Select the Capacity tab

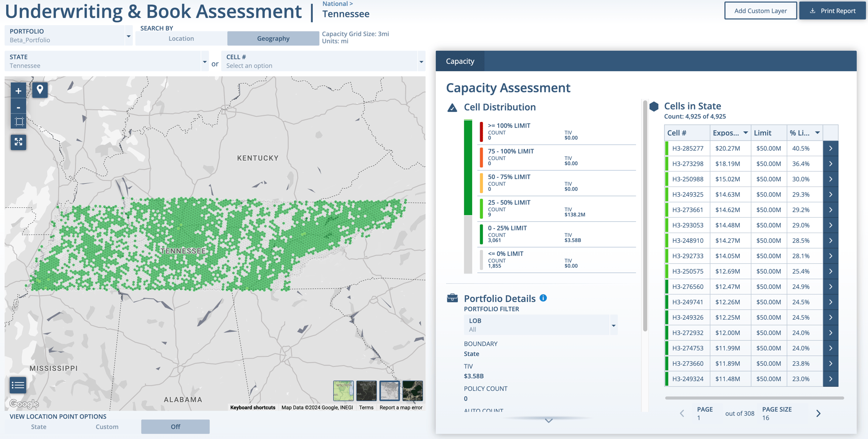point(460,61)
